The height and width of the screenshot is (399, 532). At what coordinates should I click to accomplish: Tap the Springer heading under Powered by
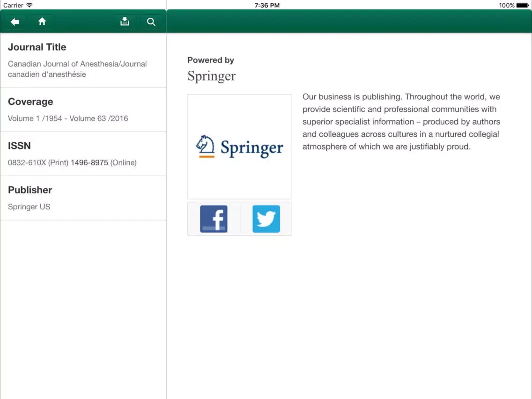(x=211, y=76)
